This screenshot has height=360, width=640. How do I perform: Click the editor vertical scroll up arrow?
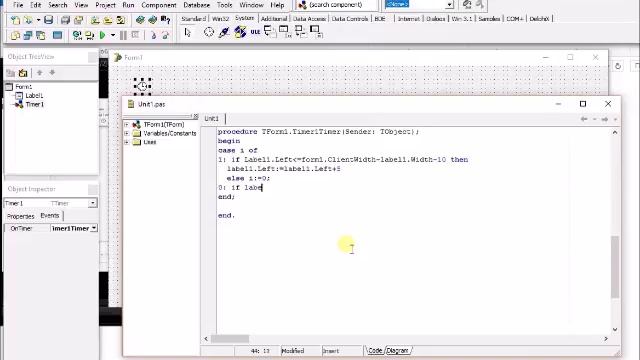click(615, 132)
